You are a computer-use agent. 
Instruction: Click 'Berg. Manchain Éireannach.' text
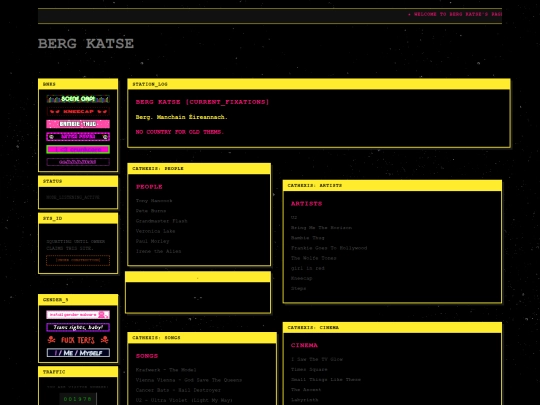pos(181,117)
